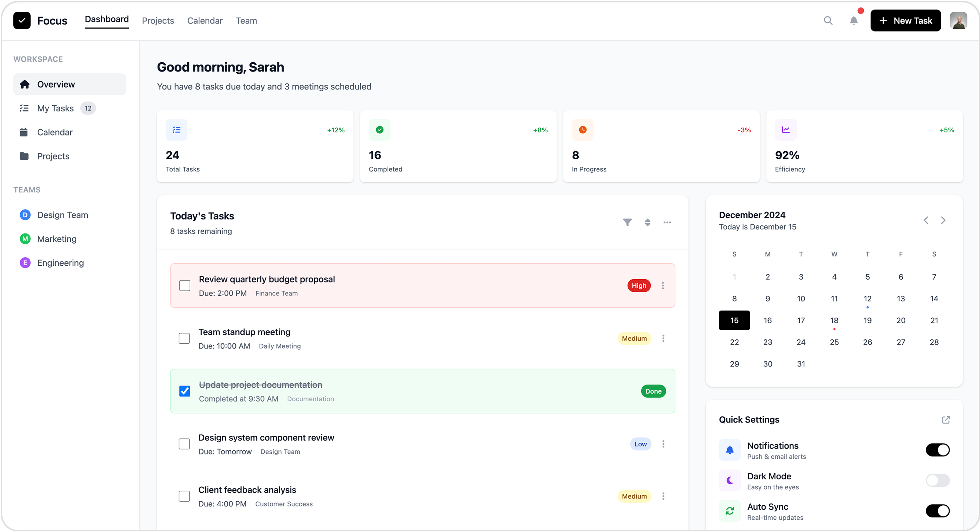Switch to the Projects tab
The height and width of the screenshot is (531, 980).
tap(158, 21)
